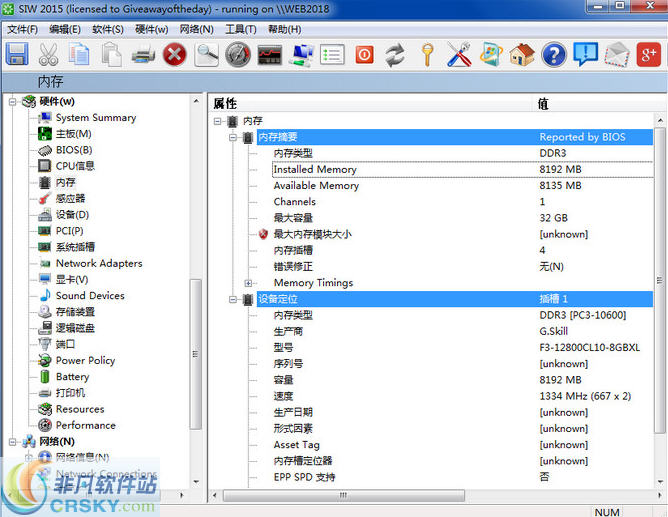Click the vertical scrollbar of hardware tree
Image resolution: width=668 pixels, height=517 pixels.
pyautogui.click(x=196, y=354)
